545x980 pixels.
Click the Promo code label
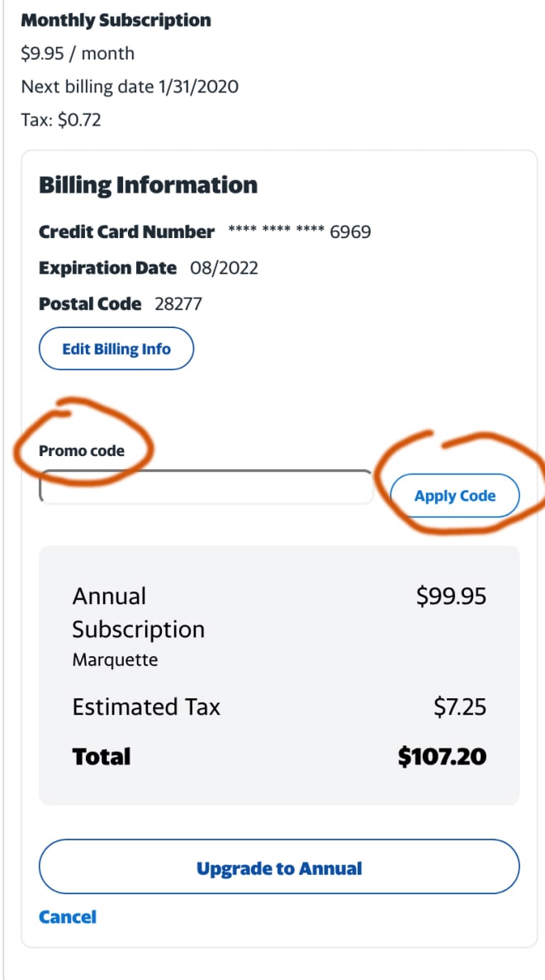coord(82,450)
